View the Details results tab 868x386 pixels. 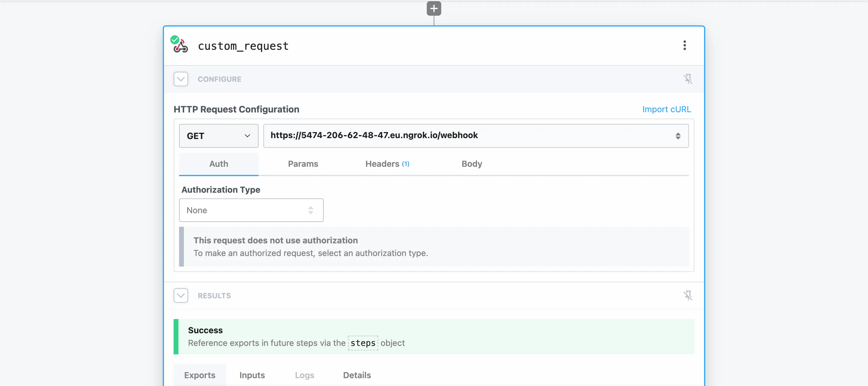point(357,375)
